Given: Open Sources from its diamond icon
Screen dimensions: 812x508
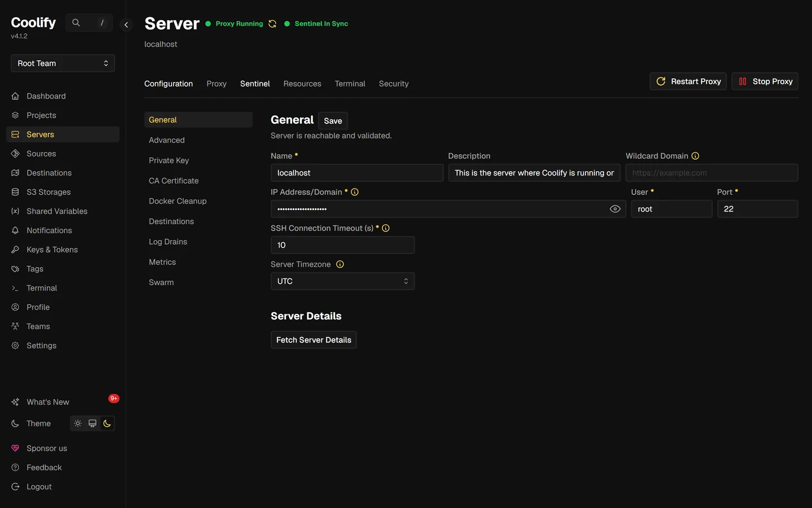Looking at the screenshot, I should point(15,154).
